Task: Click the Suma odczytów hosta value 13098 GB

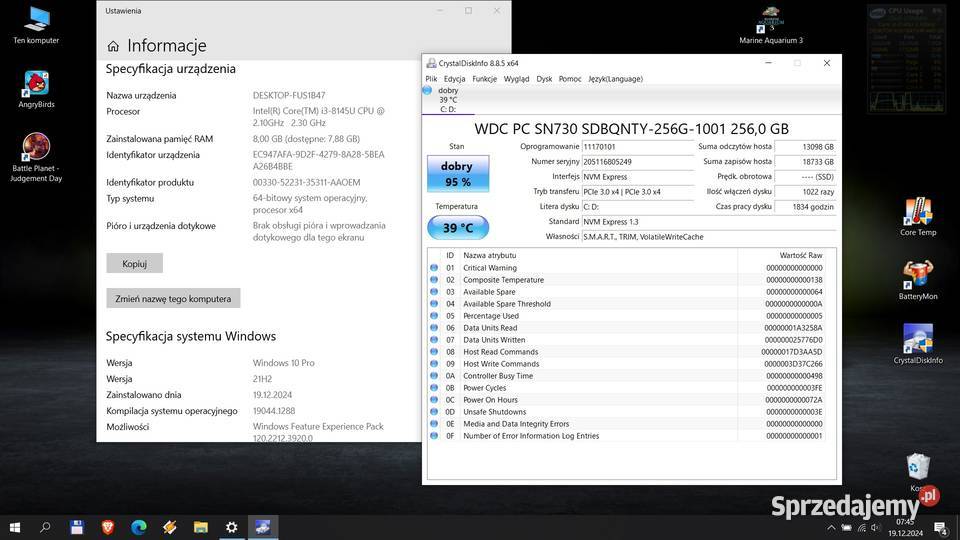Action: click(805, 147)
